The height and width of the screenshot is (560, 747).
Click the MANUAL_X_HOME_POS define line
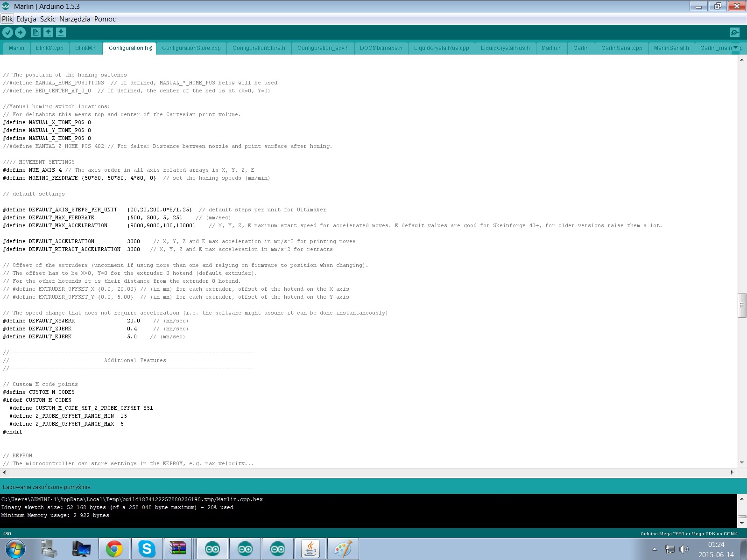(47, 123)
